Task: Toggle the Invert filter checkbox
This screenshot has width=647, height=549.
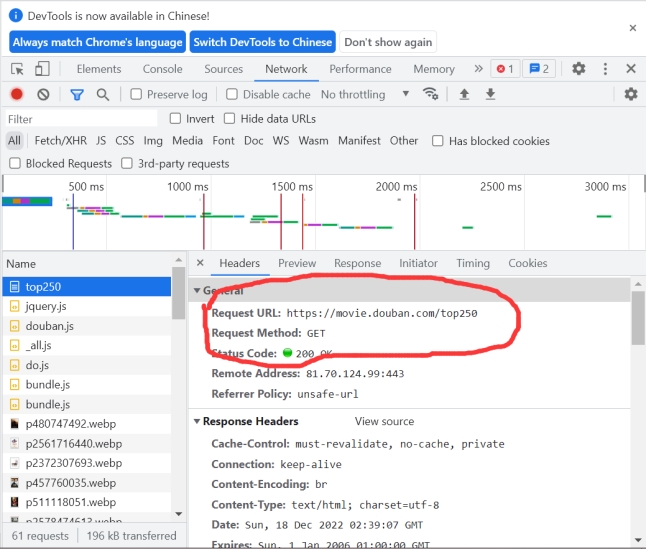Action: [175, 119]
